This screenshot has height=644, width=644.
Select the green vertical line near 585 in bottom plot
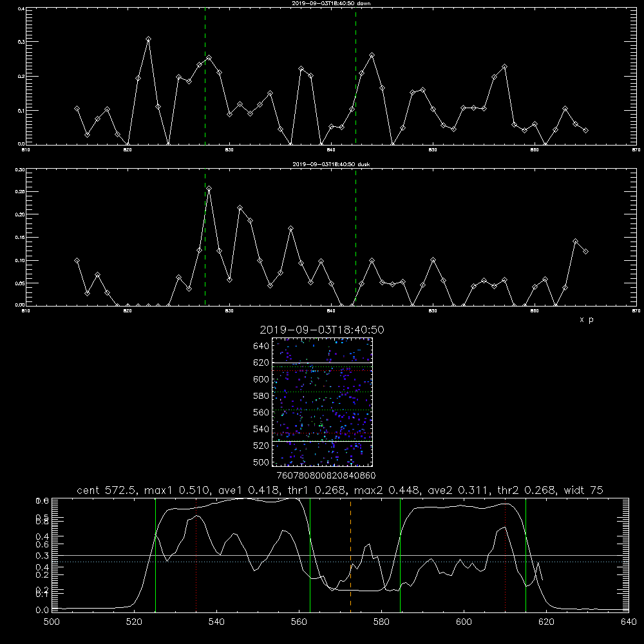coord(400,555)
